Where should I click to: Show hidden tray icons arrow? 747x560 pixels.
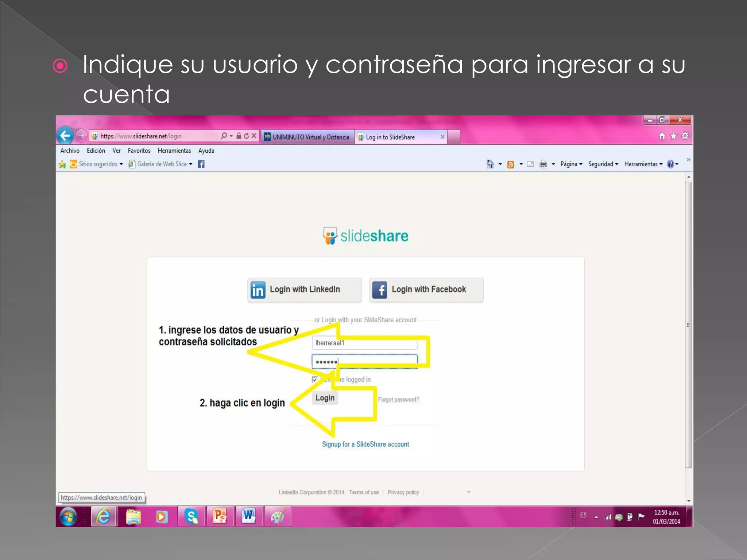click(596, 517)
